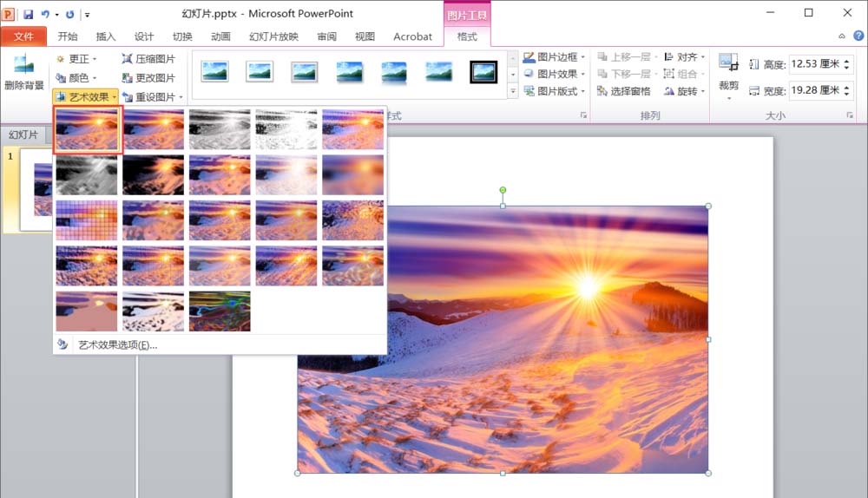
Task: Minimize the ribbon with the caret icon
Action: pyautogui.click(x=841, y=36)
